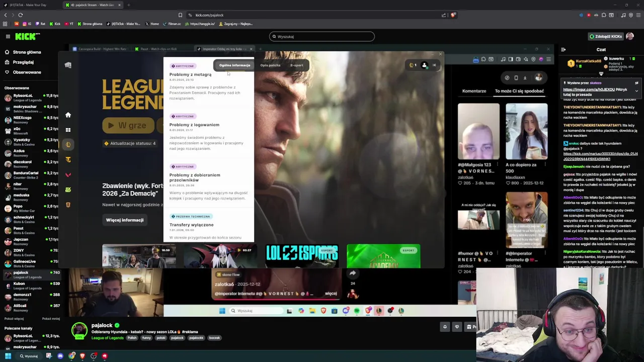The image size is (644, 362).
Task: Open user profile avatar menu
Action: [x=630, y=36]
